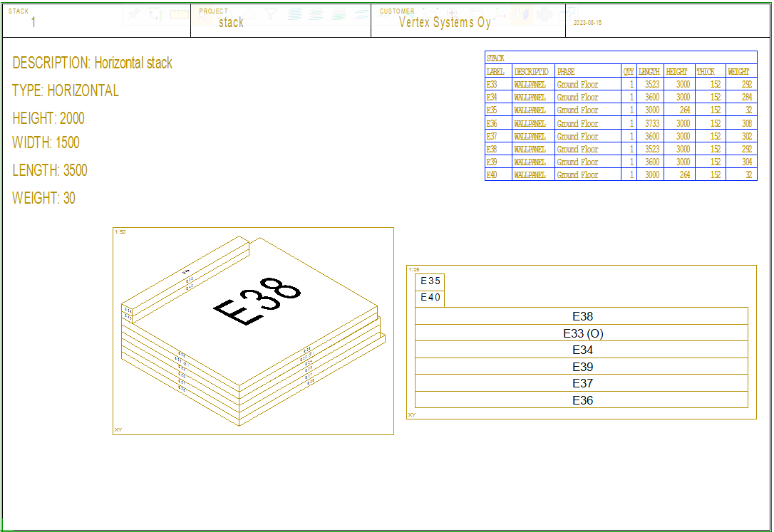Click the 3D axes orientation icon
774x532 pixels.
click(x=497, y=13)
